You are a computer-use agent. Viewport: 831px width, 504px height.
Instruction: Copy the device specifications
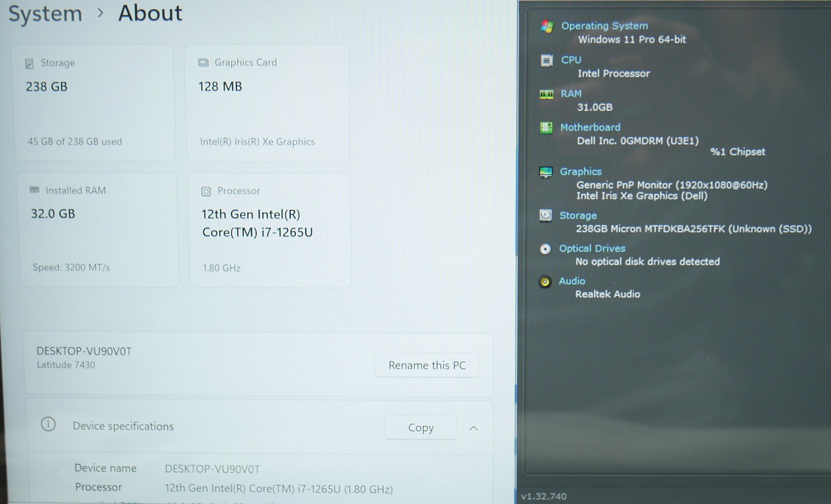pos(421,428)
